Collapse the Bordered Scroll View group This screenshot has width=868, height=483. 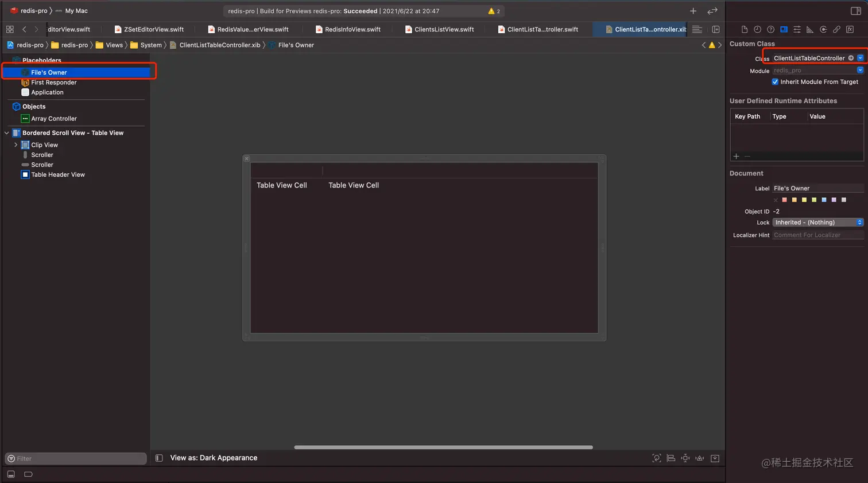pyautogui.click(x=6, y=133)
